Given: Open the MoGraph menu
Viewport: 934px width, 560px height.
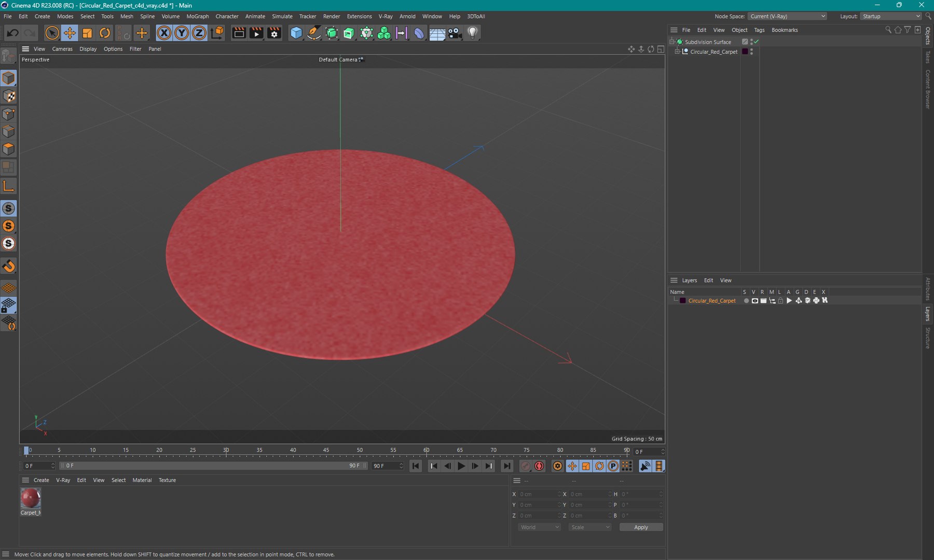Looking at the screenshot, I should [197, 16].
